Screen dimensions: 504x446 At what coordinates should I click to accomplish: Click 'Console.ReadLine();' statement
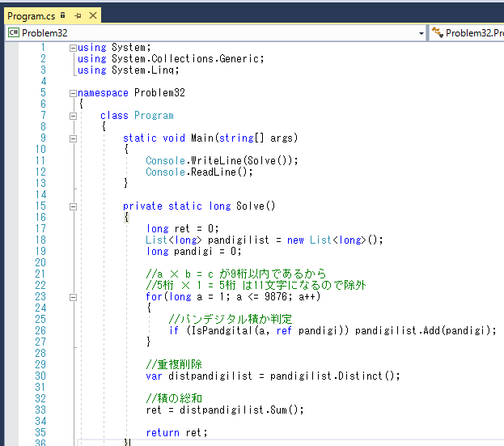199,172
